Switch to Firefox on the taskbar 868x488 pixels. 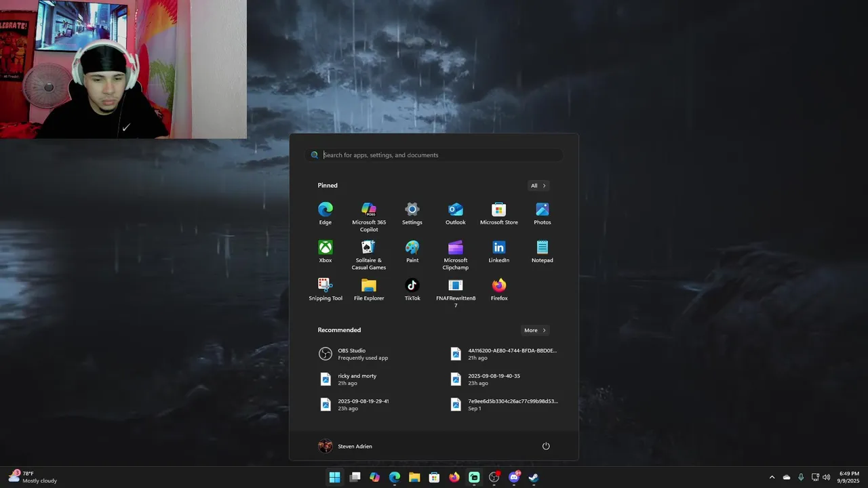(x=454, y=477)
